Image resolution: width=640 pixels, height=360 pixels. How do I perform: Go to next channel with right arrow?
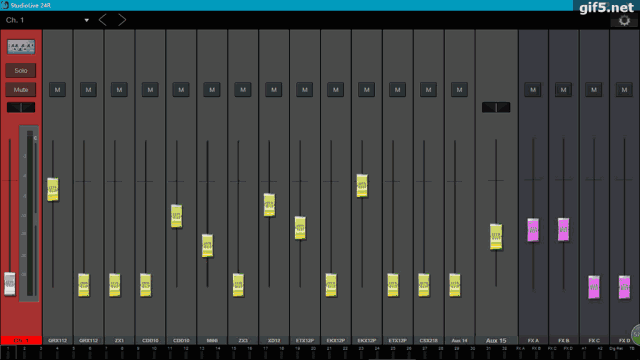click(122, 20)
